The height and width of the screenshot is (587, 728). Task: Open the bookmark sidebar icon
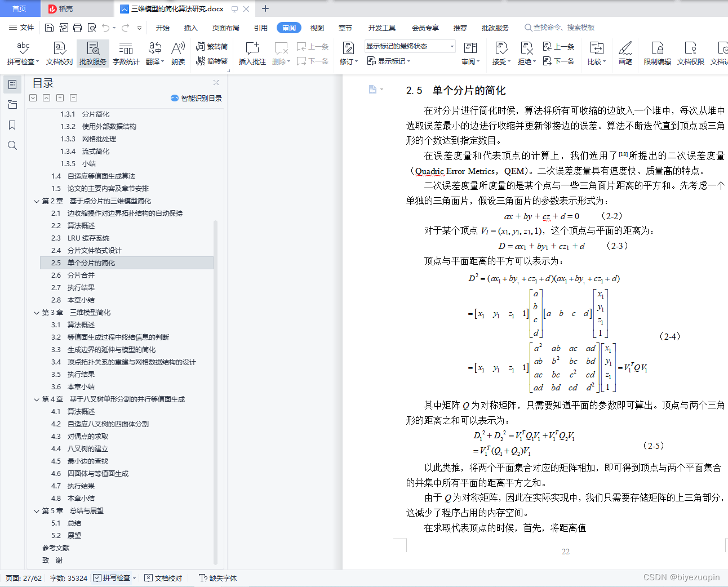tap(12, 125)
